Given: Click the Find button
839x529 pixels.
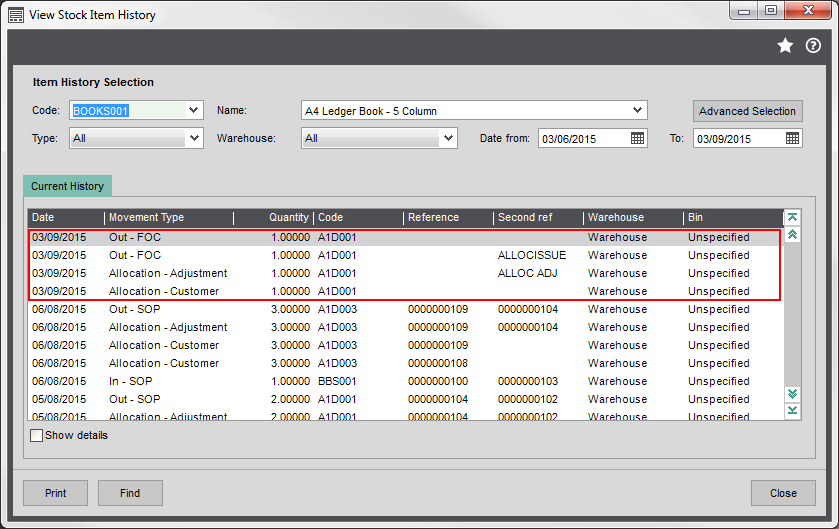Looking at the screenshot, I should tap(130, 493).
